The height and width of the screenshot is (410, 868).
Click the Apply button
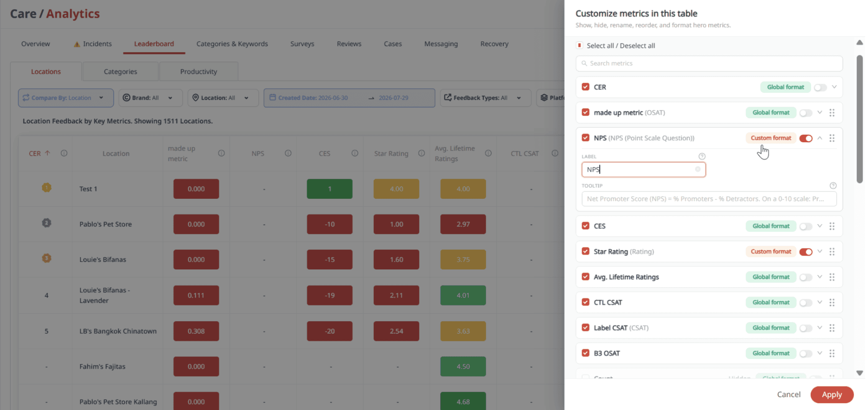(832, 395)
